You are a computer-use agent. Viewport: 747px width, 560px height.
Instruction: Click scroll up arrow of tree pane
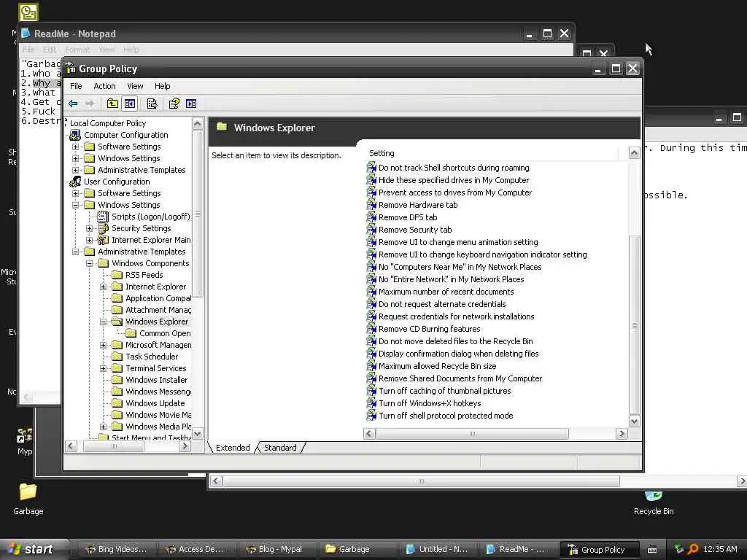pyautogui.click(x=197, y=124)
